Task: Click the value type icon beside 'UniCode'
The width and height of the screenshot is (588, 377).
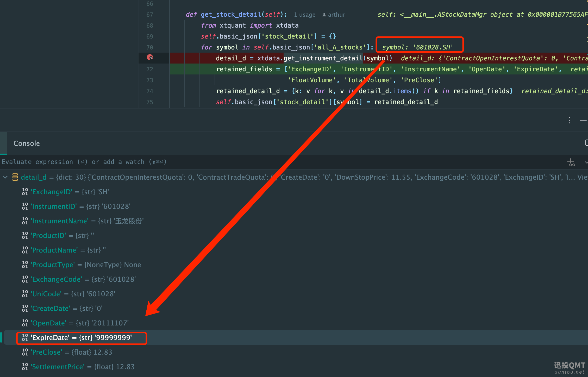Action: (25, 294)
